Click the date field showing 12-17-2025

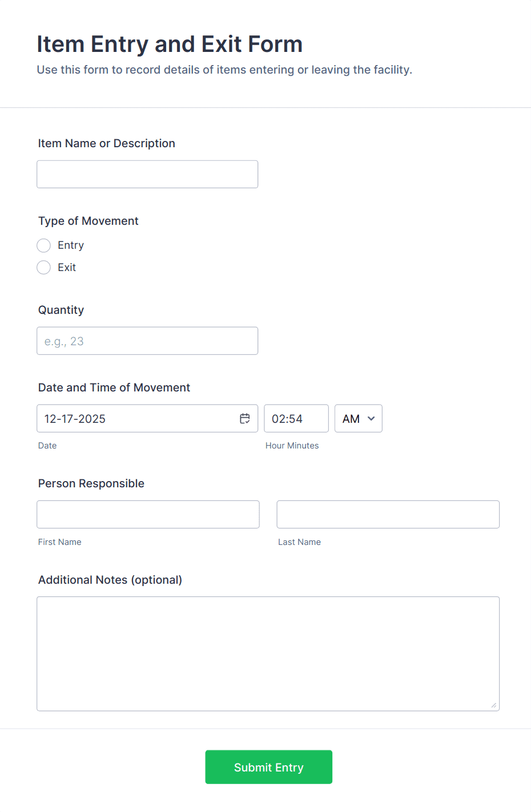pos(137,418)
